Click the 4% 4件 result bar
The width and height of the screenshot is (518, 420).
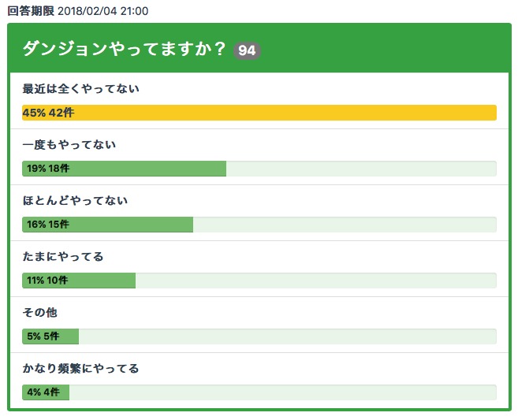46,392
